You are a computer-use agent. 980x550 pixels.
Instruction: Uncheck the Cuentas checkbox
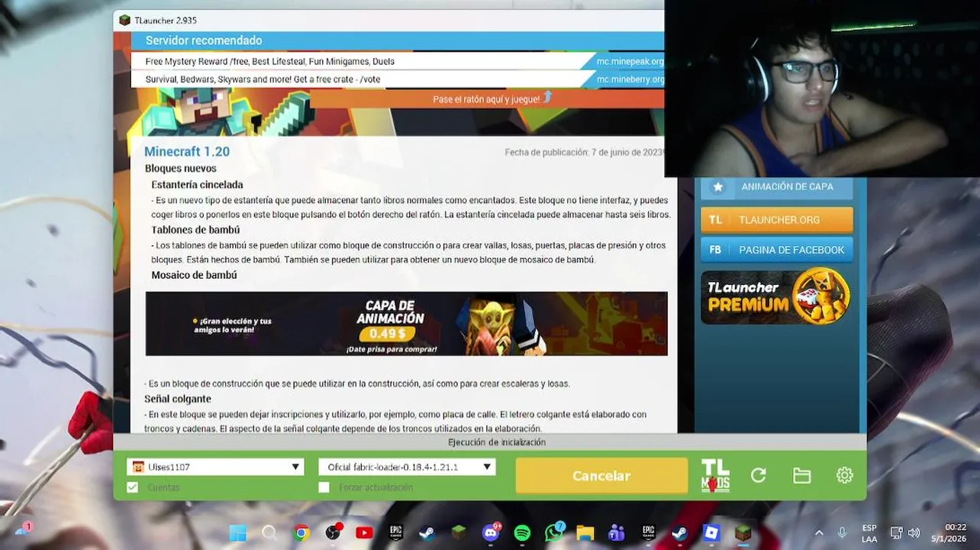pyautogui.click(x=133, y=487)
